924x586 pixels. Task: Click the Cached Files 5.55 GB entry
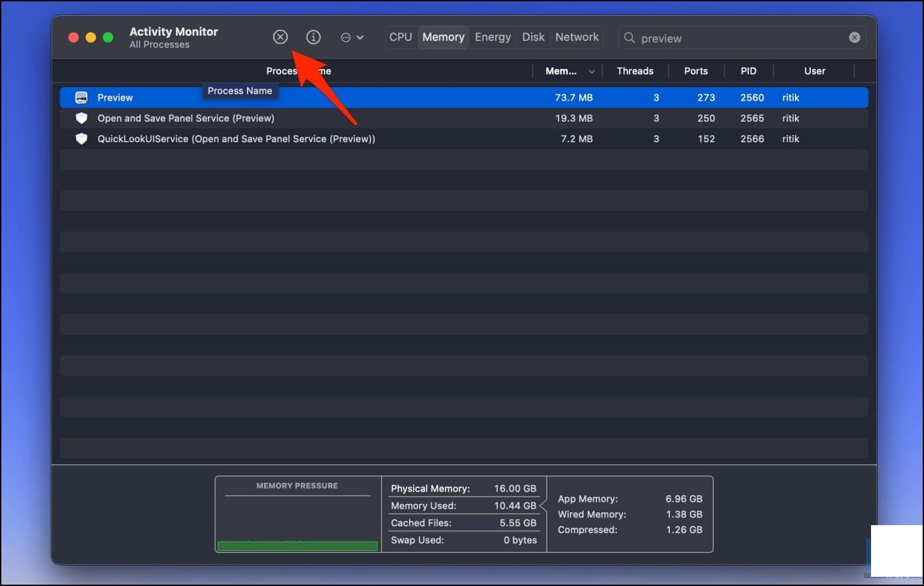[463, 523]
